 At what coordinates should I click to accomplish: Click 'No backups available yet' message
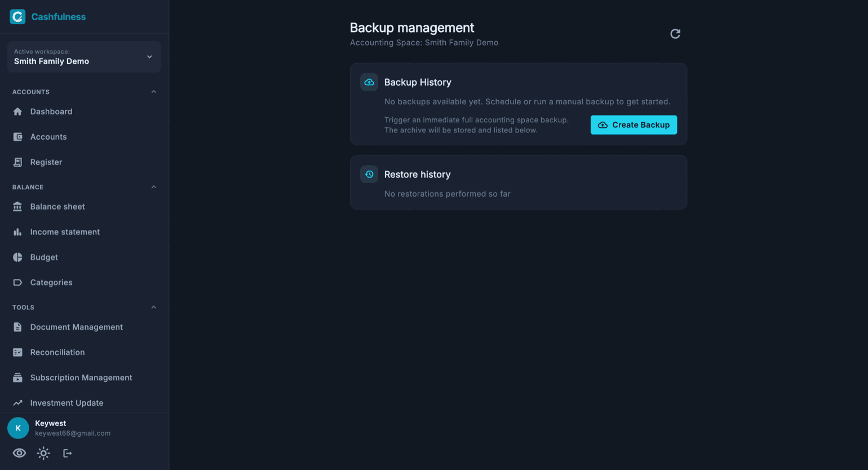[x=528, y=102]
